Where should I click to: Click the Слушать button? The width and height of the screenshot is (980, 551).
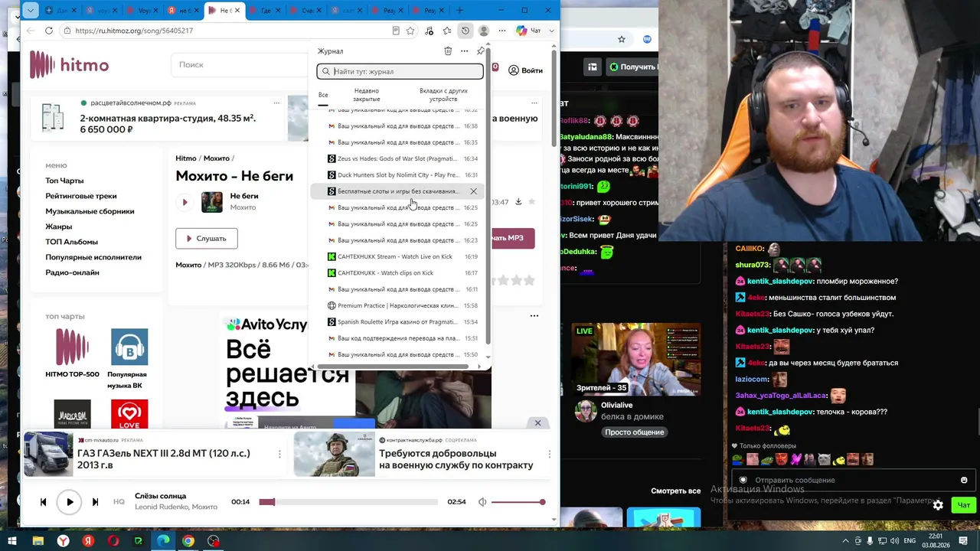(206, 238)
